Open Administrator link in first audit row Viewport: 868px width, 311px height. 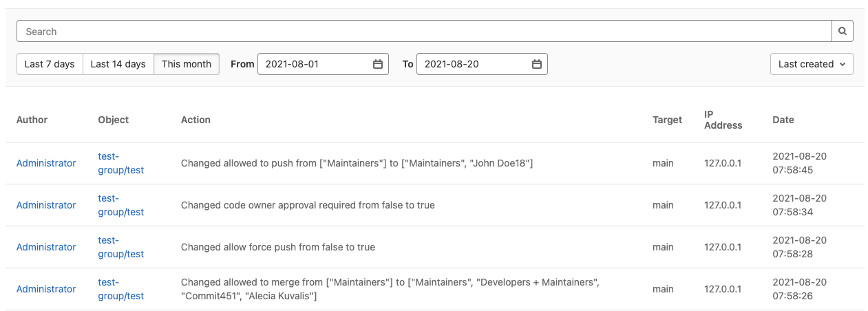point(46,163)
